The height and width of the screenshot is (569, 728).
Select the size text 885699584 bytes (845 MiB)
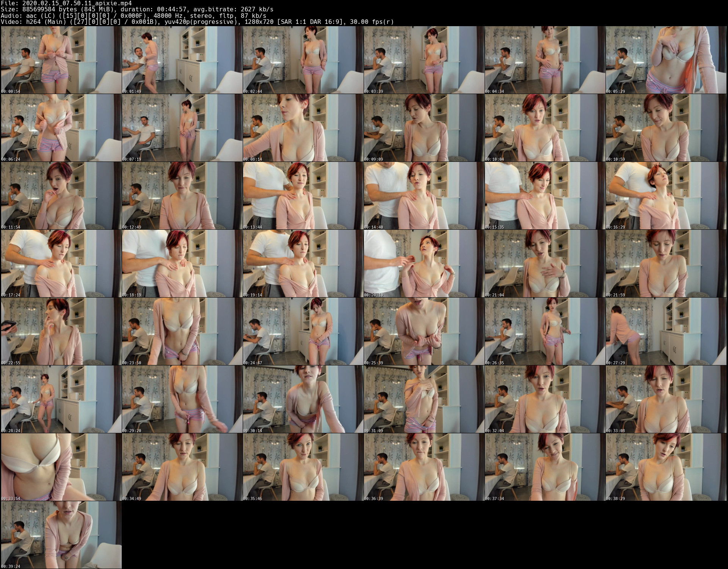click(80, 9)
